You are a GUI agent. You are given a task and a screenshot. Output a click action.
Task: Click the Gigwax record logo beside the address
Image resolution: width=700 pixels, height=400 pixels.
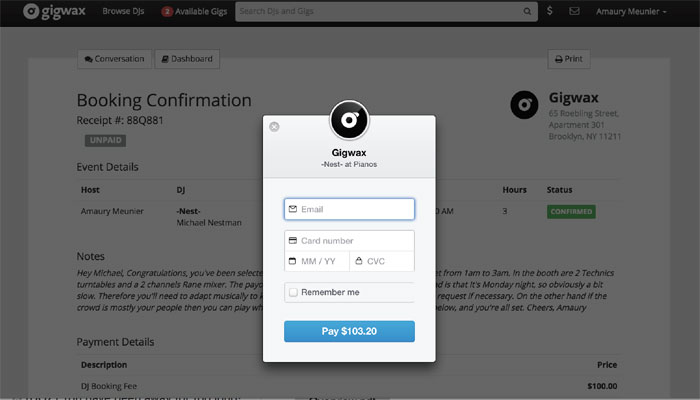tap(524, 105)
